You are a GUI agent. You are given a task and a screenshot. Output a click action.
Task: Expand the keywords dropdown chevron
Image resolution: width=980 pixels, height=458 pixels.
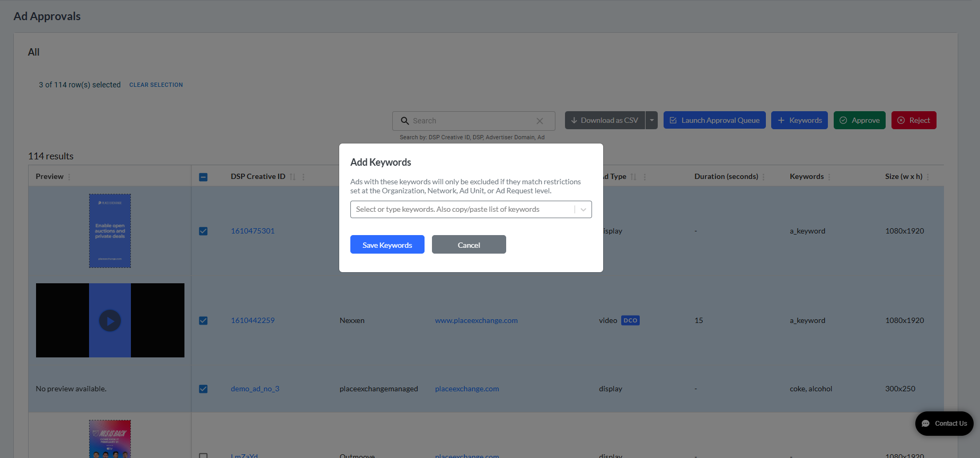pos(583,210)
